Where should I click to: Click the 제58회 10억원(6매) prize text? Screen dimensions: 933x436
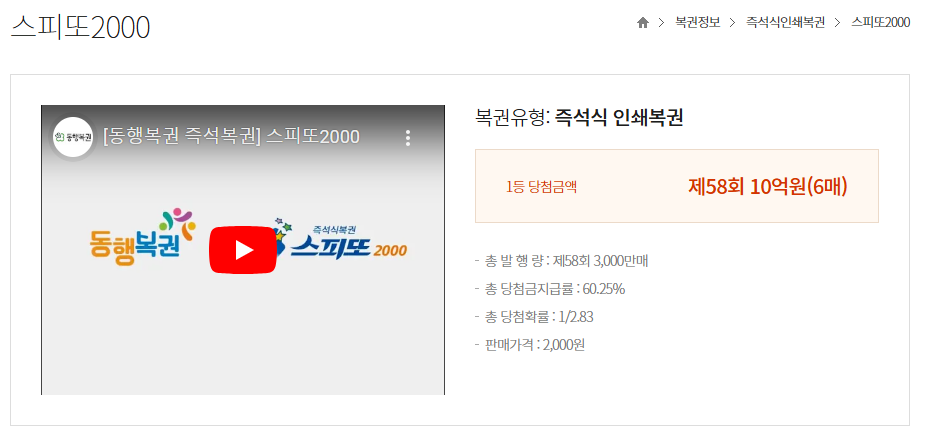click(x=768, y=187)
